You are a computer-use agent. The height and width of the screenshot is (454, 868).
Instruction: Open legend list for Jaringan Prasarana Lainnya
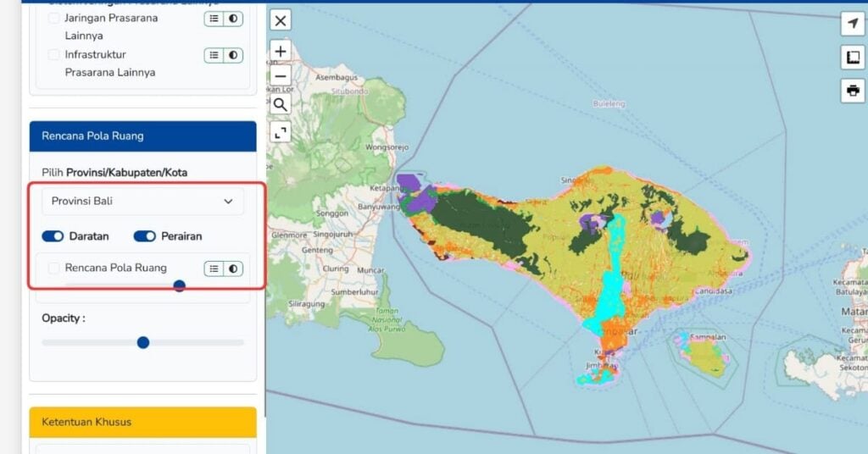[214, 19]
